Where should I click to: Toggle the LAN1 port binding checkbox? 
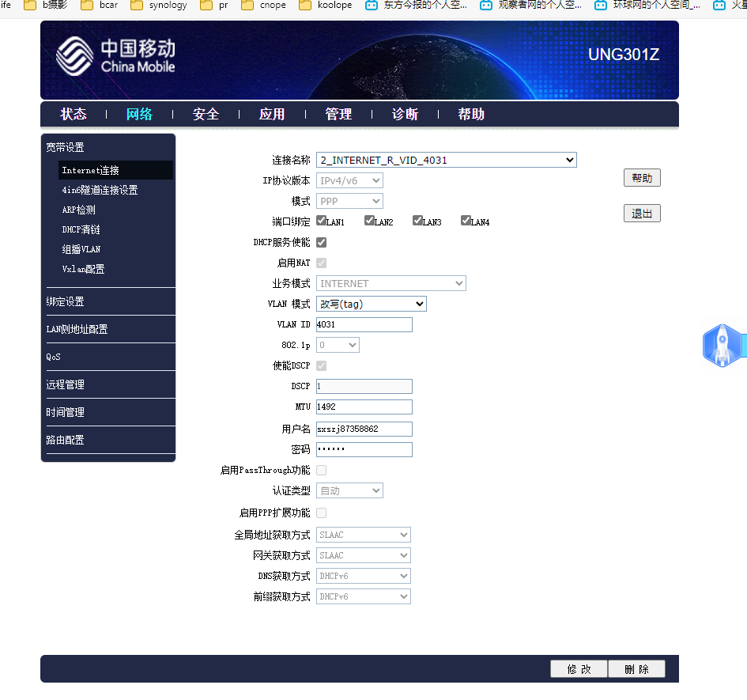(x=322, y=221)
